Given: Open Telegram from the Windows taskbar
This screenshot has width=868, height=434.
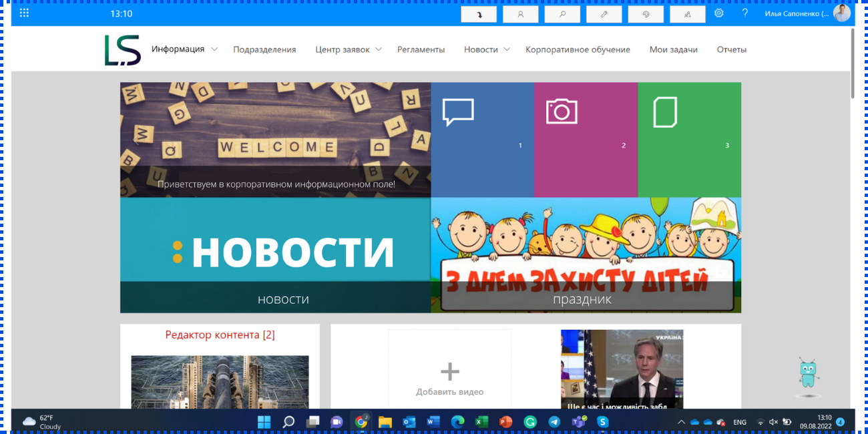Looking at the screenshot, I should tap(554, 422).
